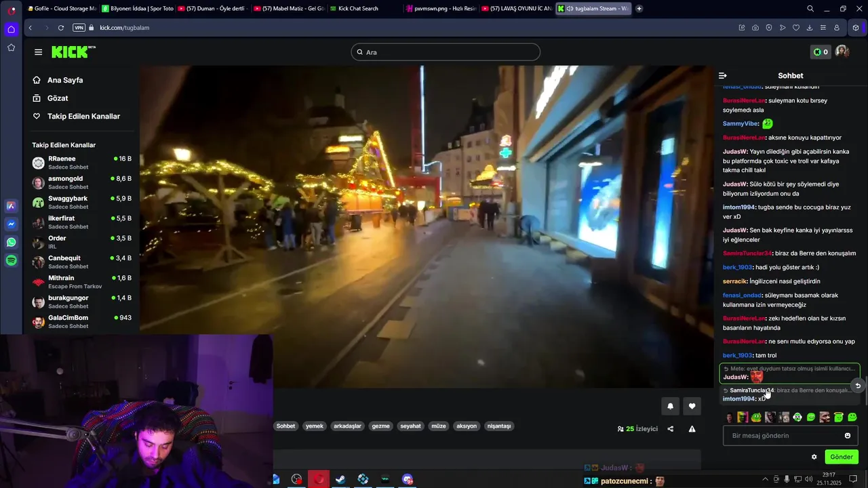Switch to Kick Chat Search tab
Screen dimensions: 868x488
pyautogui.click(x=365, y=9)
